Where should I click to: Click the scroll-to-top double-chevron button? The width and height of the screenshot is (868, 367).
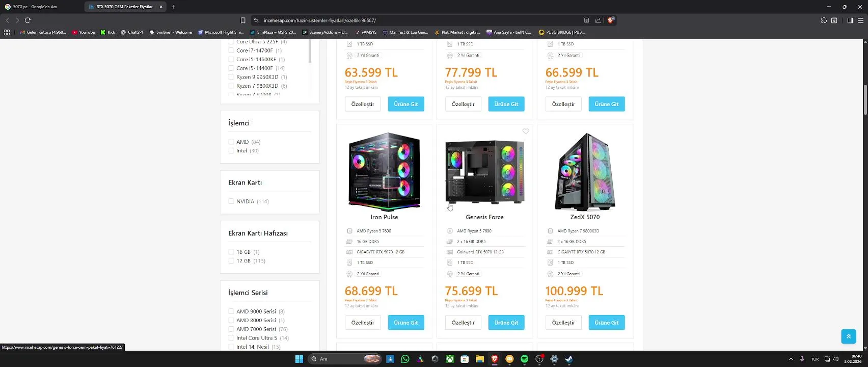(848, 336)
